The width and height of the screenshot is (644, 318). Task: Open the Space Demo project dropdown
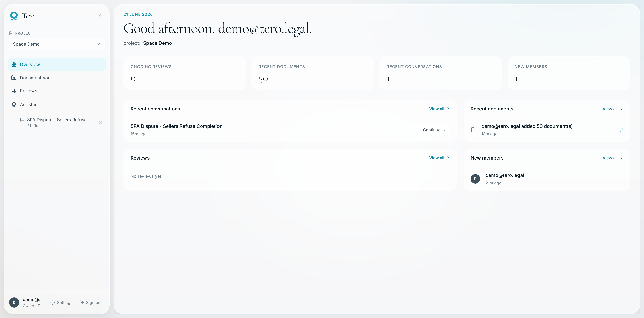pos(56,44)
